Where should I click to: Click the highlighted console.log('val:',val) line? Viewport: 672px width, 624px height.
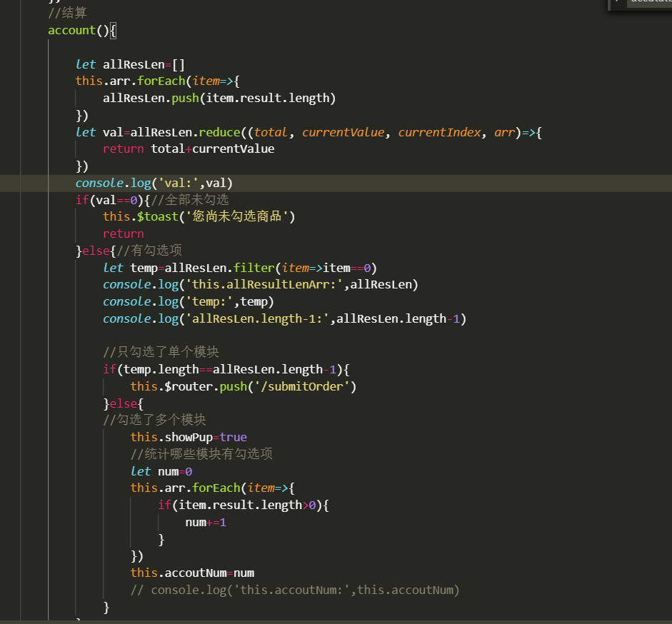[154, 183]
